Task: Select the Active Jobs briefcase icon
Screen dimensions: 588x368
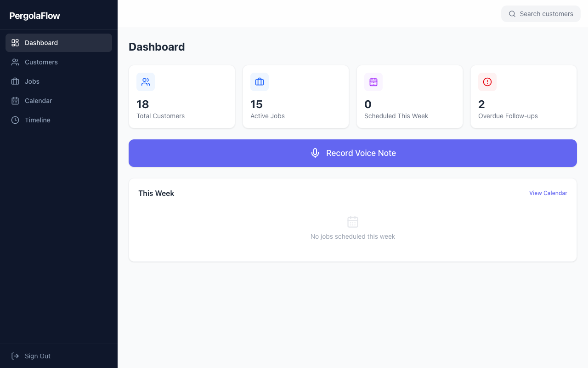Action: coord(260,81)
